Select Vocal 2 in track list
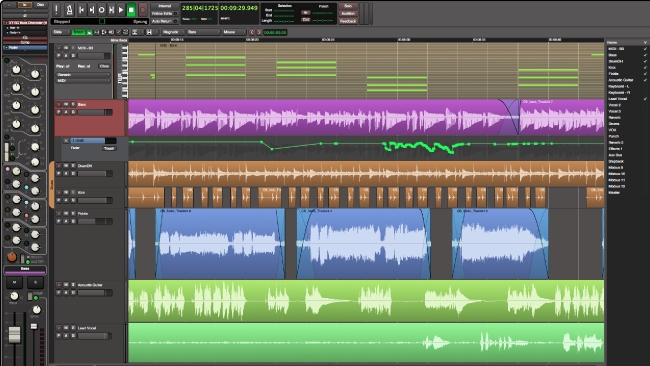 click(614, 105)
